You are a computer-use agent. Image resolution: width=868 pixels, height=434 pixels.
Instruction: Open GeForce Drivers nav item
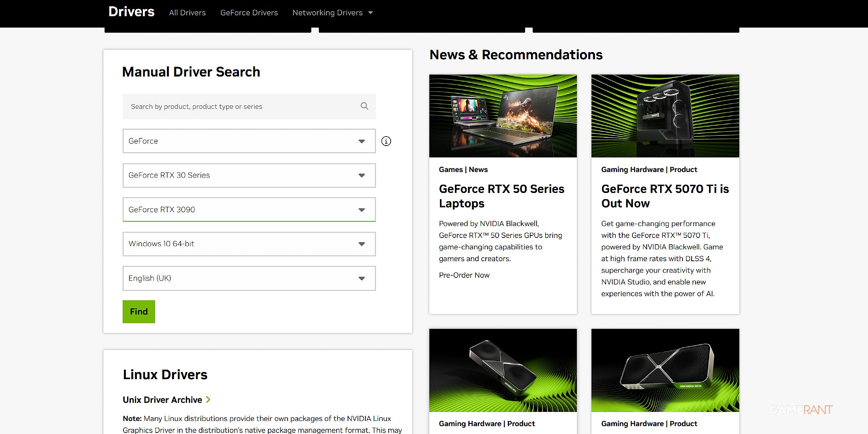tap(249, 13)
